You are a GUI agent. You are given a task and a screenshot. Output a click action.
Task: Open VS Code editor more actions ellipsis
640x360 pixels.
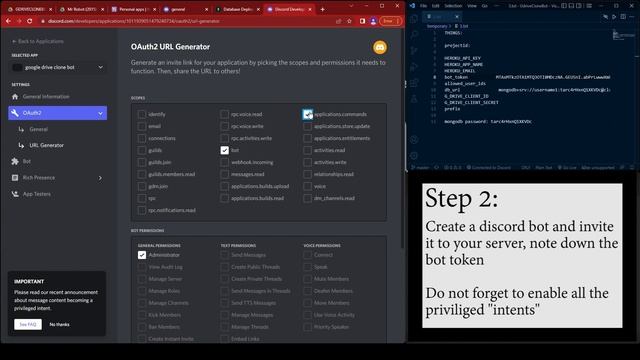pos(632,17)
